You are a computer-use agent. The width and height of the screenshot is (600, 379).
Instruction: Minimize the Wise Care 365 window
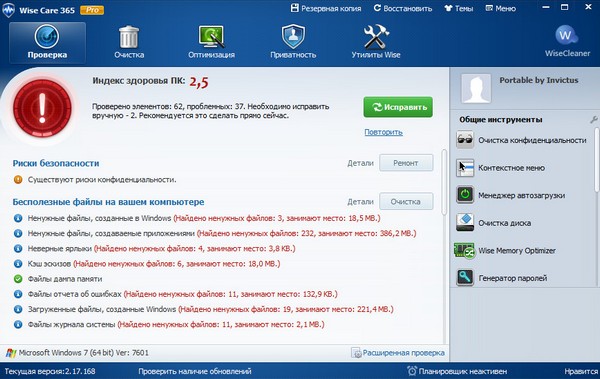546,7
